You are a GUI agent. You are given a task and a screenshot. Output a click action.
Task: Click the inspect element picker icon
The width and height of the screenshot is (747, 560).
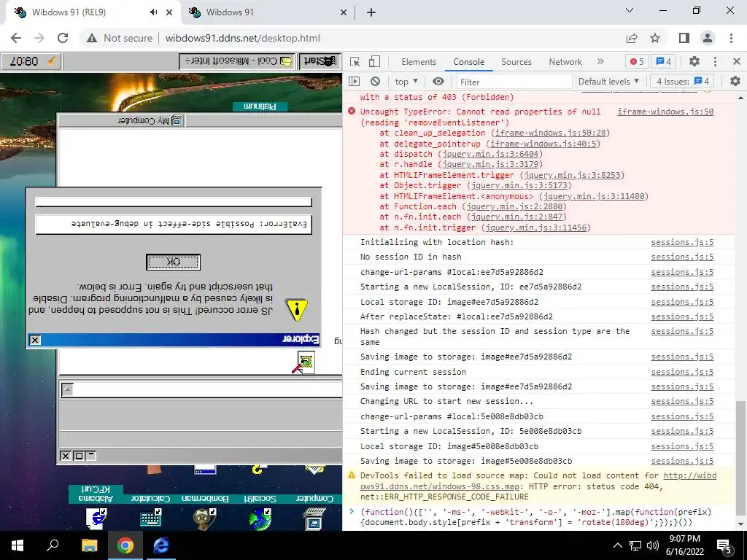pyautogui.click(x=355, y=61)
